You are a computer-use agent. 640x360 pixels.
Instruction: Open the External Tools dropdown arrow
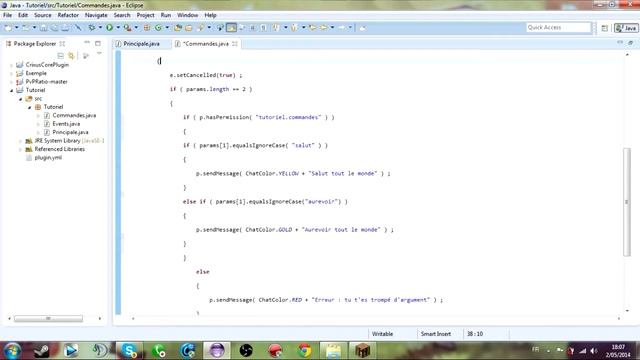pos(136,28)
